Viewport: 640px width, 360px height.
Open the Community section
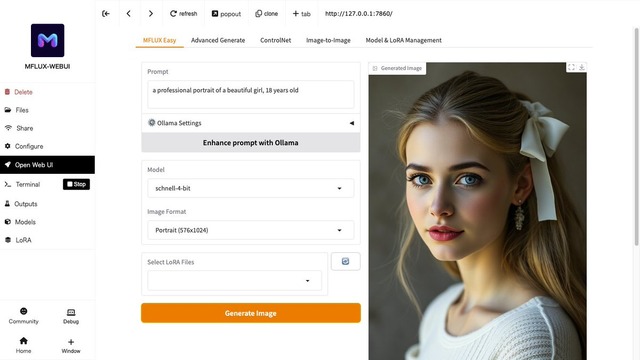[x=24, y=316]
